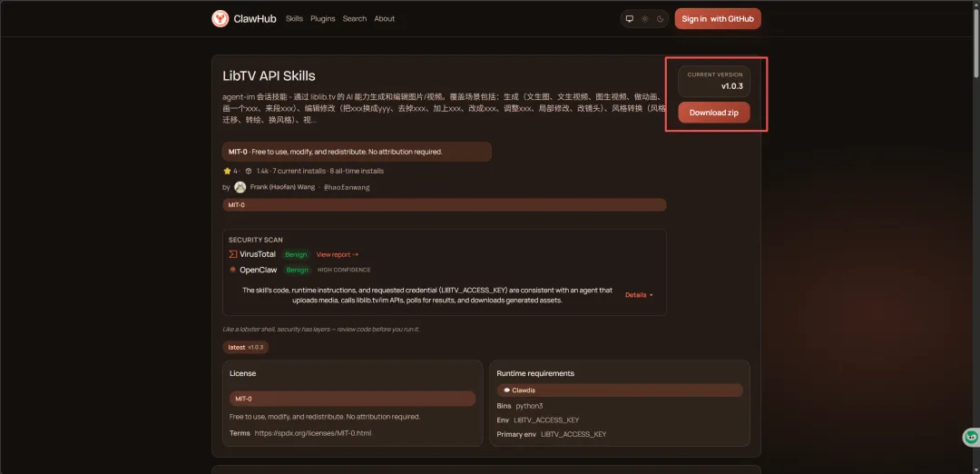This screenshot has width=980, height=474.
Task: Click the star rating icon
Action: click(x=227, y=171)
